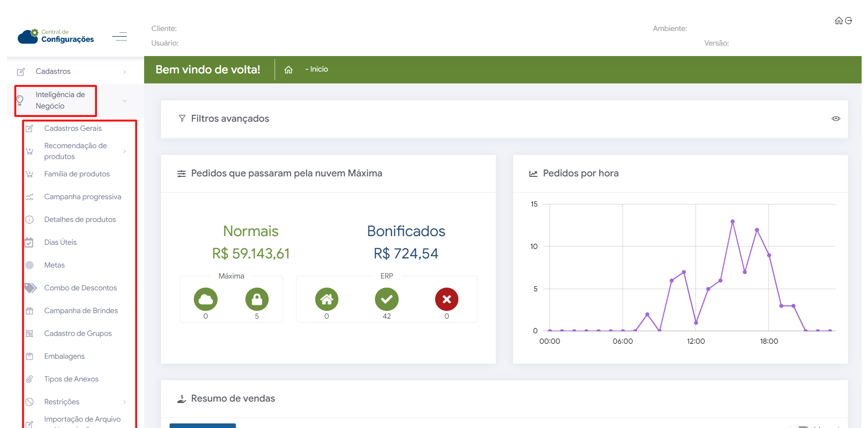Collapse the Inteligência de Negócio chevron
Screen dimensions: 868x428
point(125,101)
